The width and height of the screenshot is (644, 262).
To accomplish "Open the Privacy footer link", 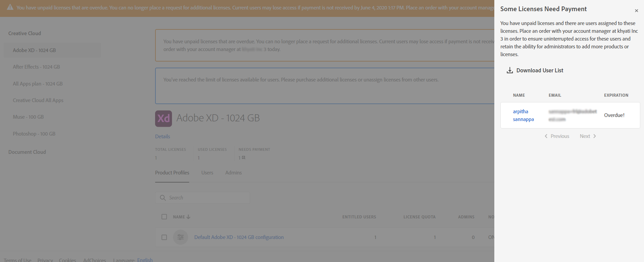I will (x=45, y=260).
